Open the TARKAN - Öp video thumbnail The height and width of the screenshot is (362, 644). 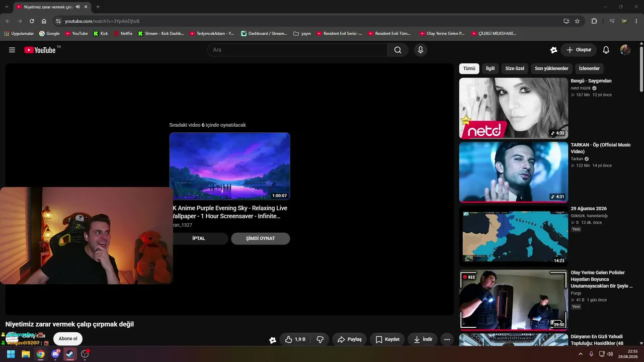[514, 172]
